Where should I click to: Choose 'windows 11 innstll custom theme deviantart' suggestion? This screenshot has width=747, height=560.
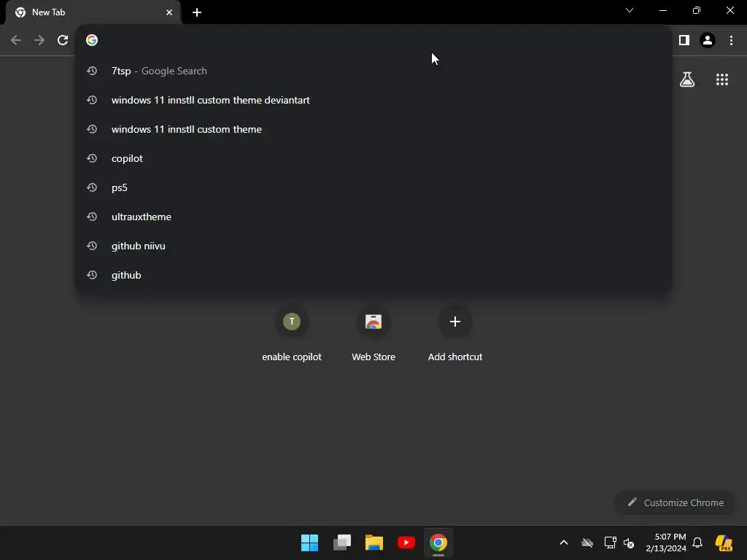tap(373, 100)
